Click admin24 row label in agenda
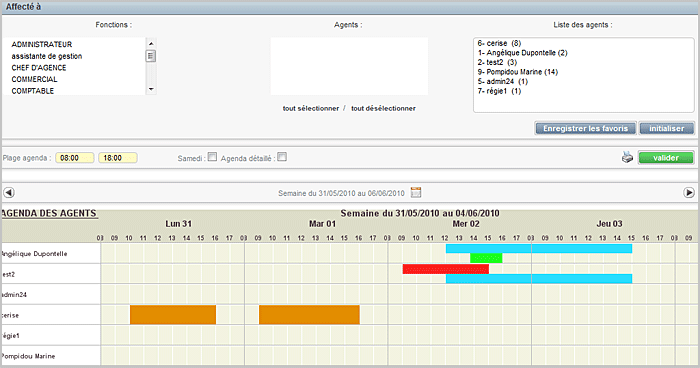Screen dimensions: 700x368 [x=14, y=295]
